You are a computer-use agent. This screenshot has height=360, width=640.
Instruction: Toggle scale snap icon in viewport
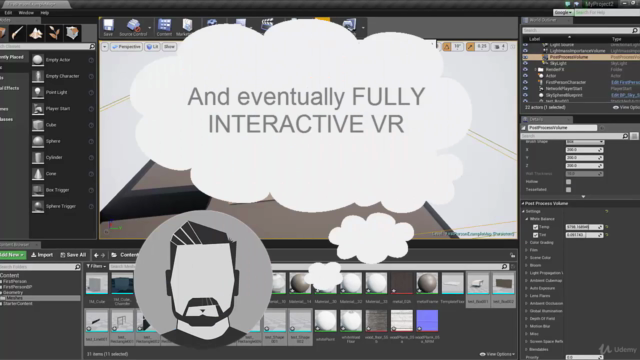point(471,47)
